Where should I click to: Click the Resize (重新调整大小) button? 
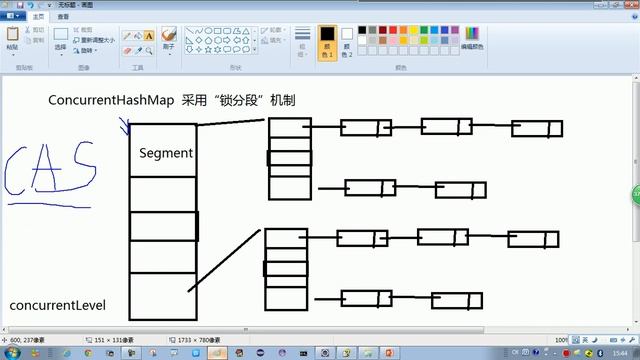tap(94, 40)
